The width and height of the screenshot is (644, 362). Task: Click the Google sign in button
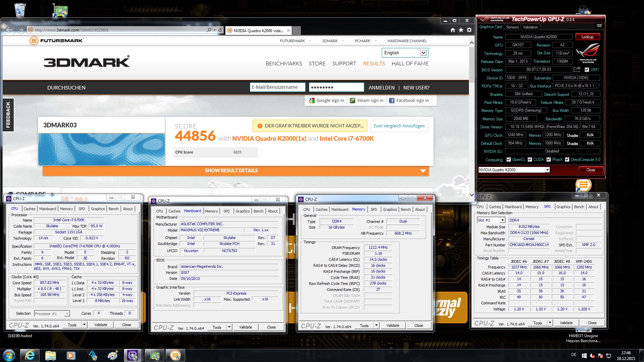(x=327, y=100)
